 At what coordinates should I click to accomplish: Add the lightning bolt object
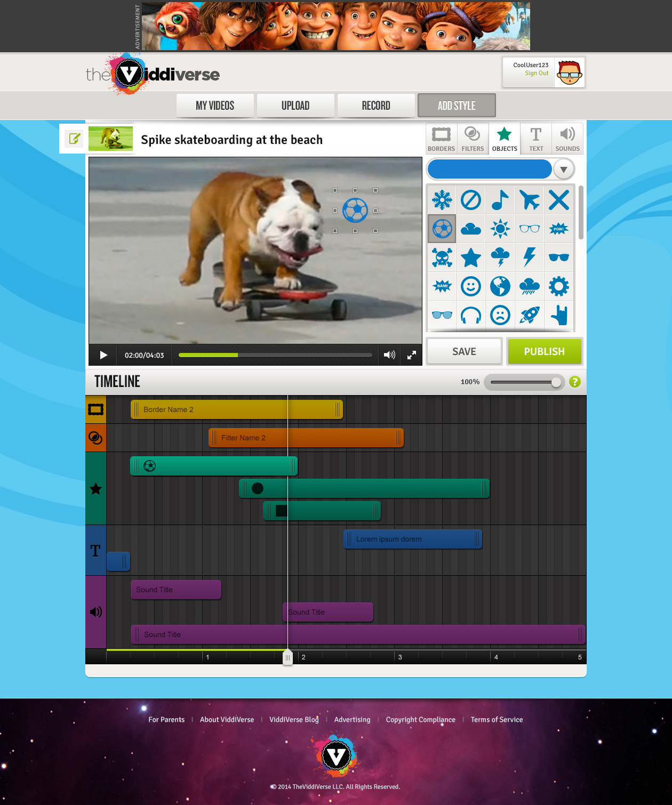pos(530,257)
